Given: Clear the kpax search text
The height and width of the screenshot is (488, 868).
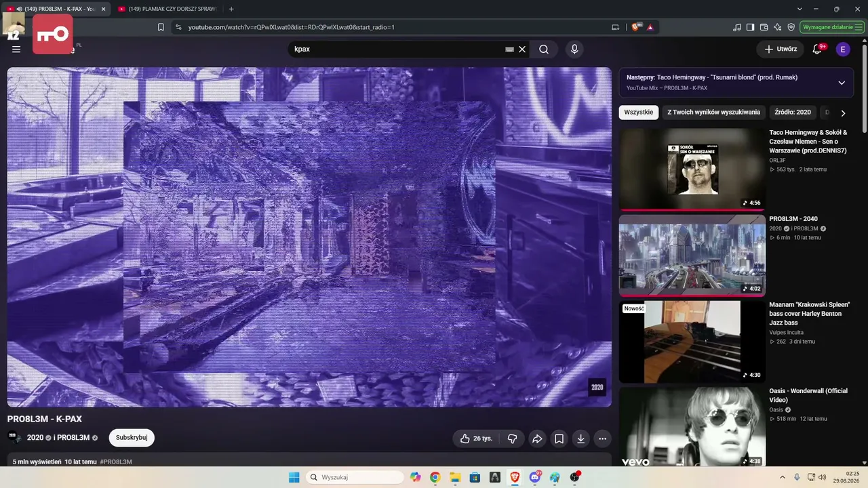Looking at the screenshot, I should point(522,49).
